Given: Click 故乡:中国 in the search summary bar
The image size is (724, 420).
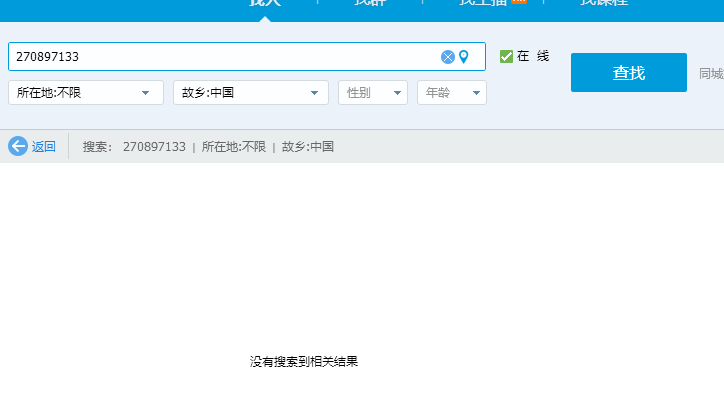Looking at the screenshot, I should [x=308, y=147].
